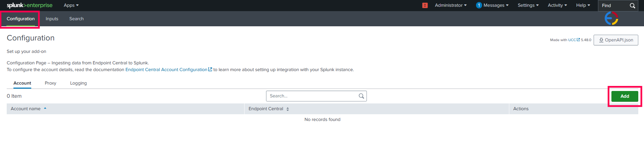Select the Proxy tab

(x=50, y=83)
